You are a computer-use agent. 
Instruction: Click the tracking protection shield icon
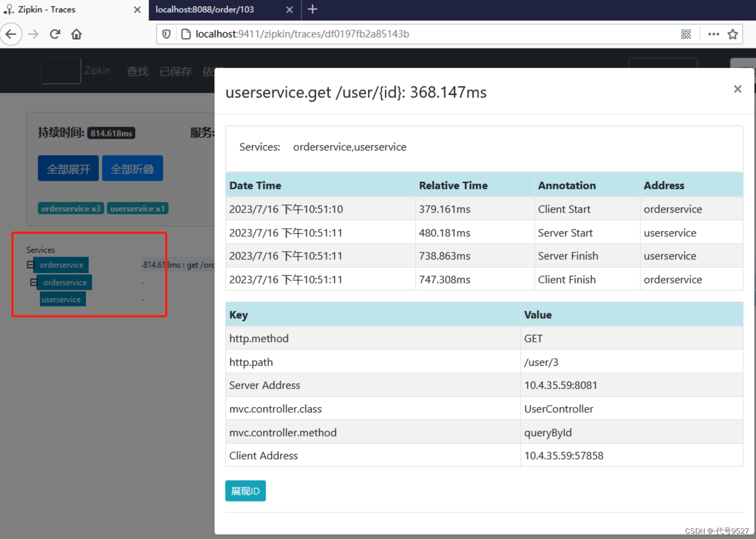tap(166, 34)
